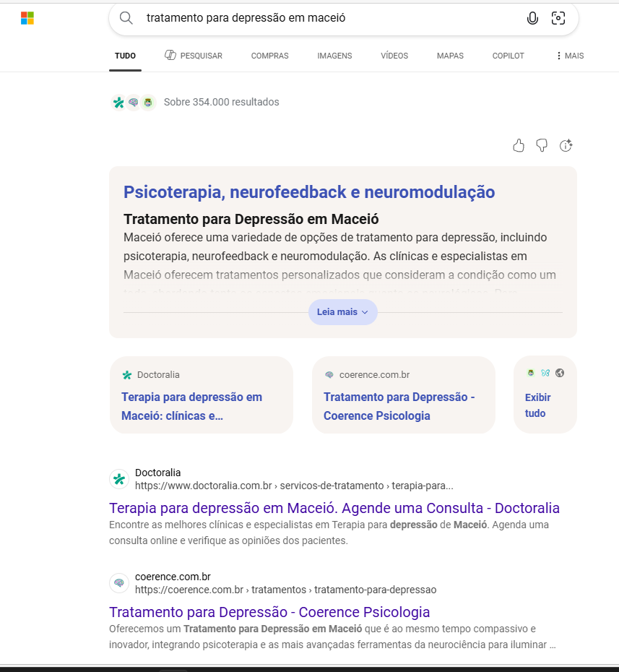This screenshot has width=619, height=672.
Task: Switch to the Mapas tab
Action: (450, 56)
